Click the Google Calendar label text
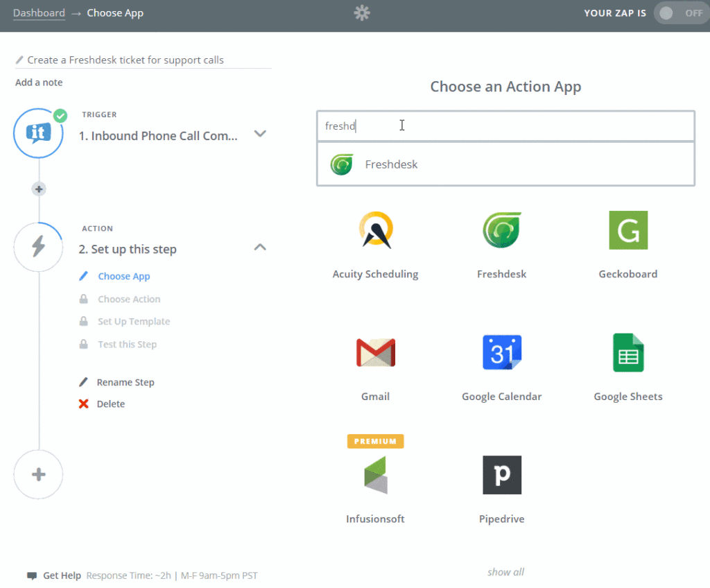710x588 pixels. pyautogui.click(x=502, y=397)
